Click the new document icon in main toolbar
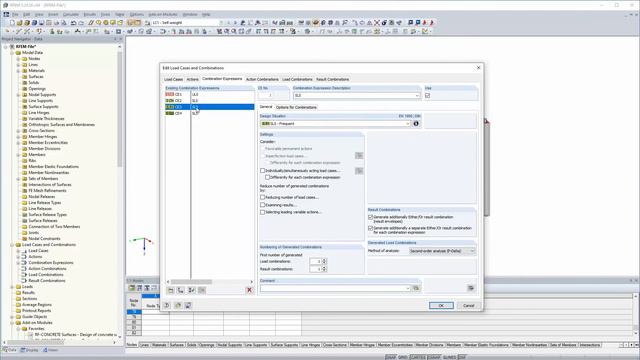This screenshot has height=360, width=640. point(12,23)
